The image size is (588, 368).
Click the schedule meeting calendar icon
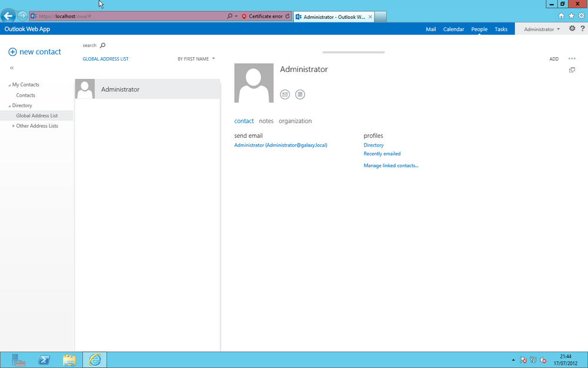pos(300,95)
